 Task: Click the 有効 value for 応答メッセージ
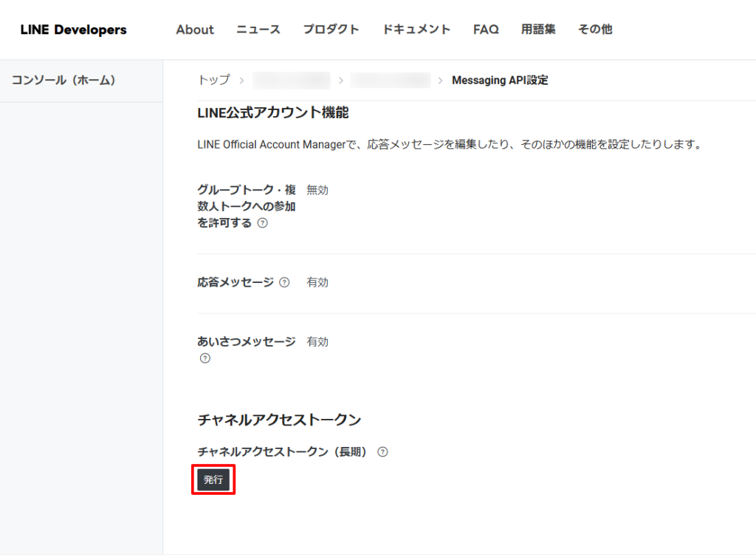tap(317, 282)
